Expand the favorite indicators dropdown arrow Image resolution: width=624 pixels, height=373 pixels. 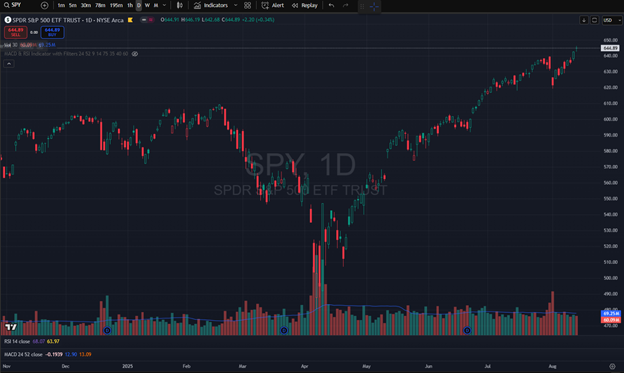236,5
